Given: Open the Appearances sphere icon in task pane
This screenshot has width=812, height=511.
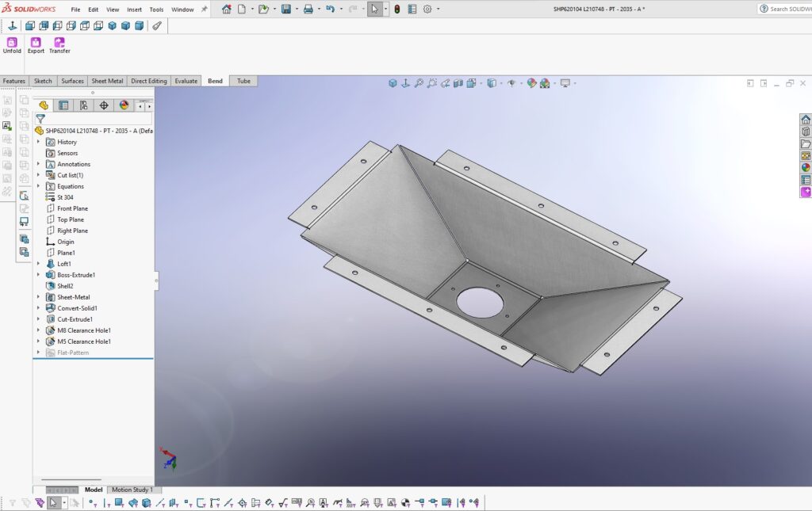Looking at the screenshot, I should click(x=806, y=168).
